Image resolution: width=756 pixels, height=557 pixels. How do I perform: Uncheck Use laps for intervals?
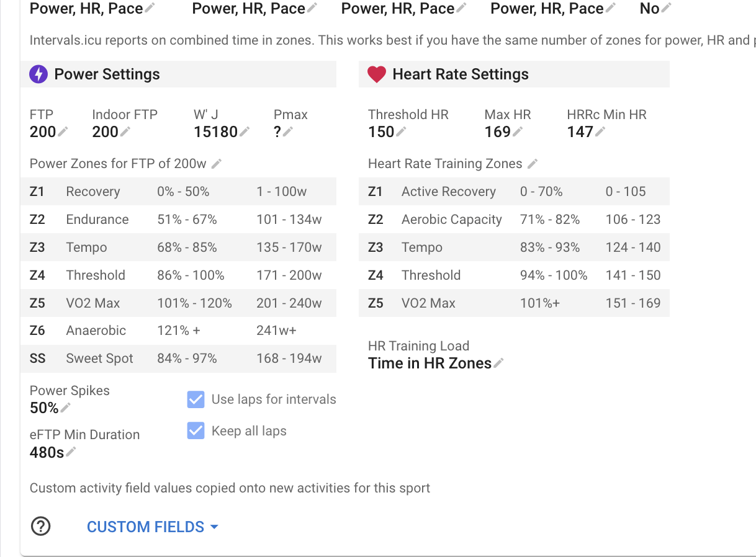(196, 399)
